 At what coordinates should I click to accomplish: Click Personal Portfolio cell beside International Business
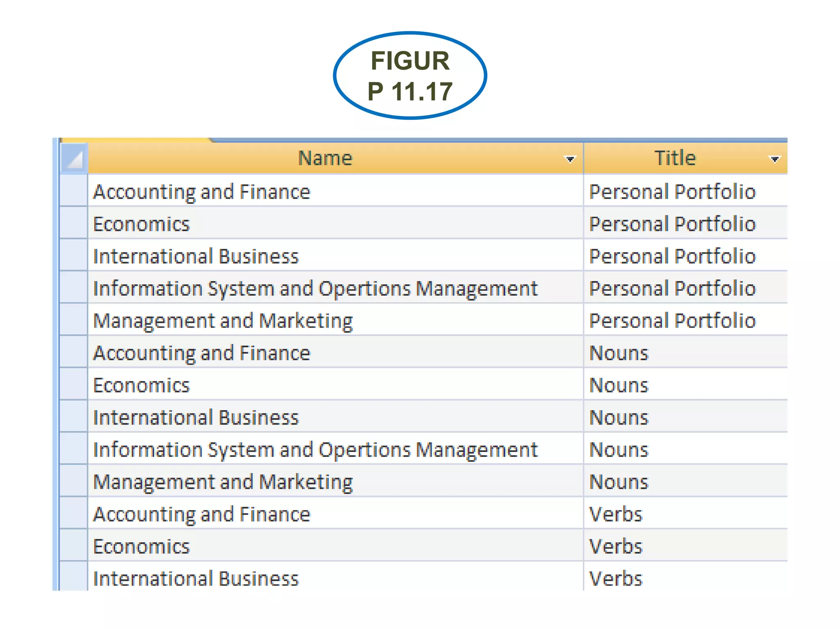pos(672,256)
